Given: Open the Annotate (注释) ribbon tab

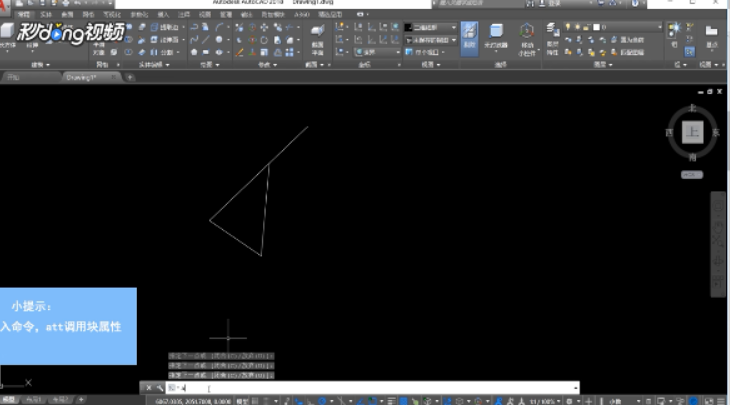Looking at the screenshot, I should (184, 14).
